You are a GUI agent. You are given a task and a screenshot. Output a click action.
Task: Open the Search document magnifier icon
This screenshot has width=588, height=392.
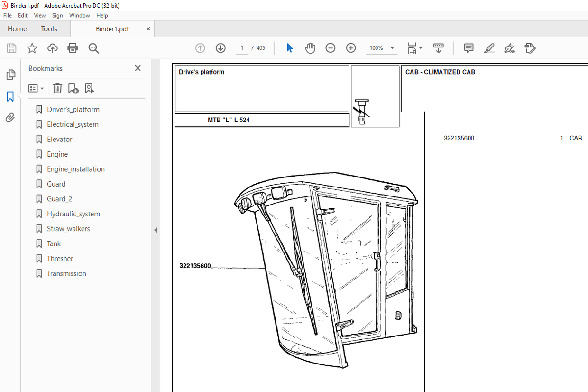pyautogui.click(x=93, y=48)
